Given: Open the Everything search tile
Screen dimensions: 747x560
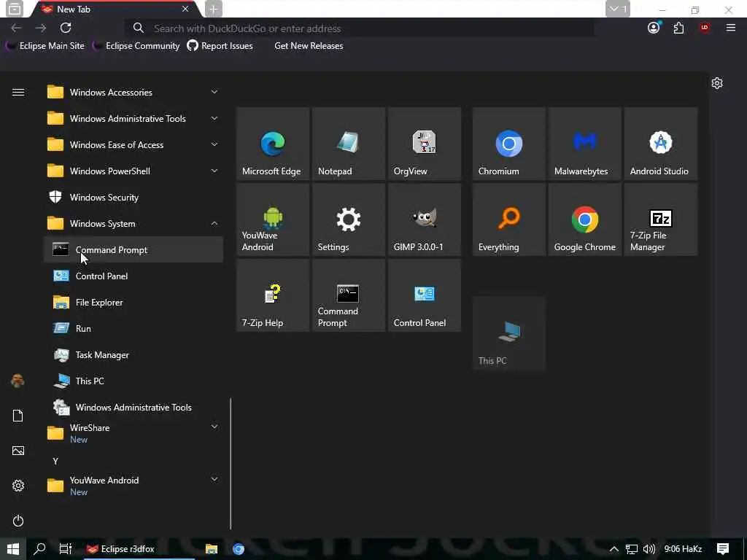Looking at the screenshot, I should pyautogui.click(x=508, y=219).
